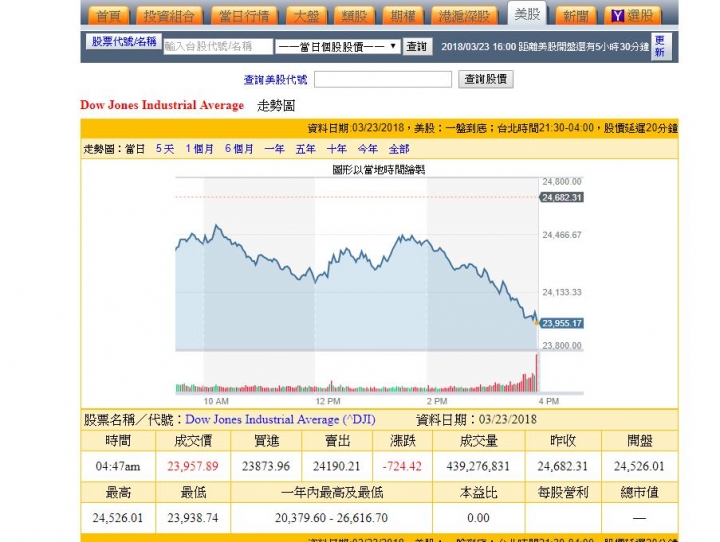The image size is (720, 542).
Task: Click the 23,955.17 current price chart marker
Action: pyautogui.click(x=562, y=323)
